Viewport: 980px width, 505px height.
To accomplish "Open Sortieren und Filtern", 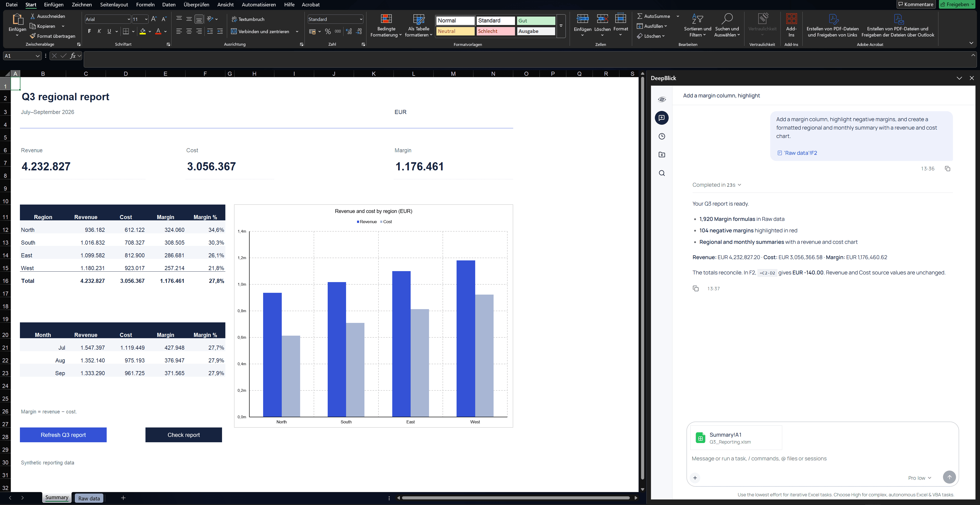I will point(697,26).
